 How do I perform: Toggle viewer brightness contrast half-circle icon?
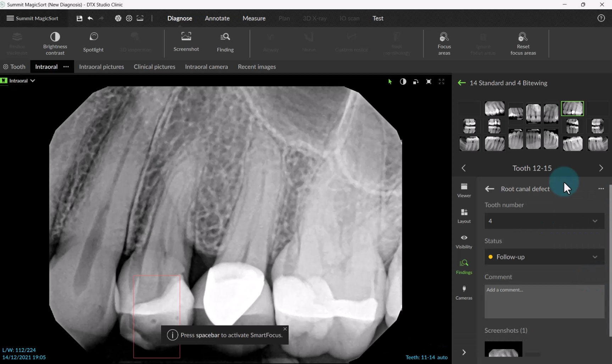click(x=403, y=82)
